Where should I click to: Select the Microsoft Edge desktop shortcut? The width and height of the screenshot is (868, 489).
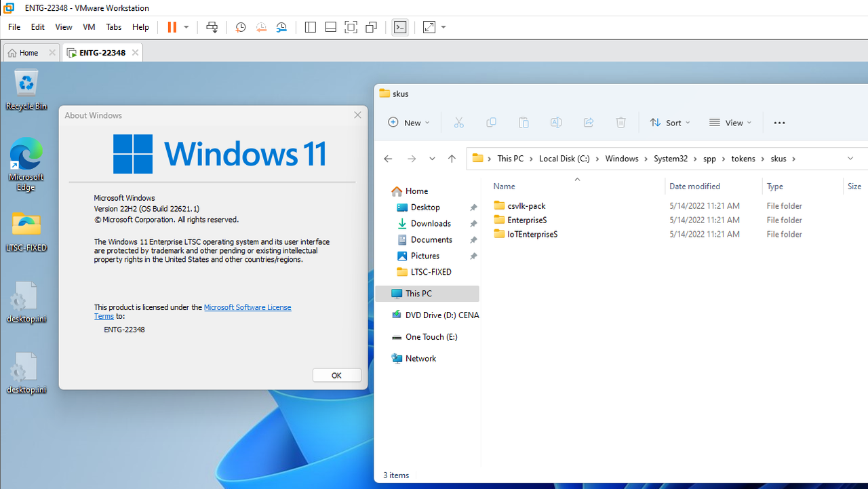pyautogui.click(x=26, y=164)
